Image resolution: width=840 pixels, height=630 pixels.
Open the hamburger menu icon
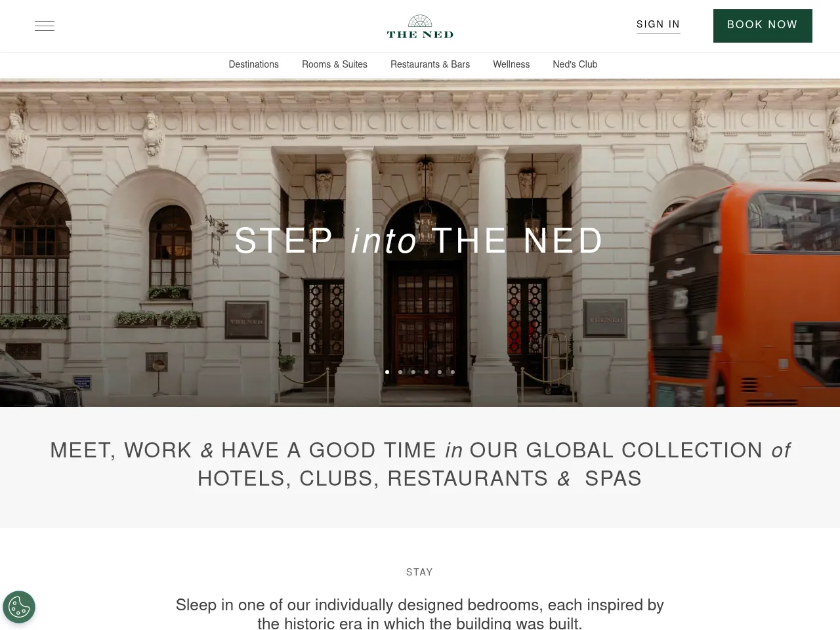(45, 26)
